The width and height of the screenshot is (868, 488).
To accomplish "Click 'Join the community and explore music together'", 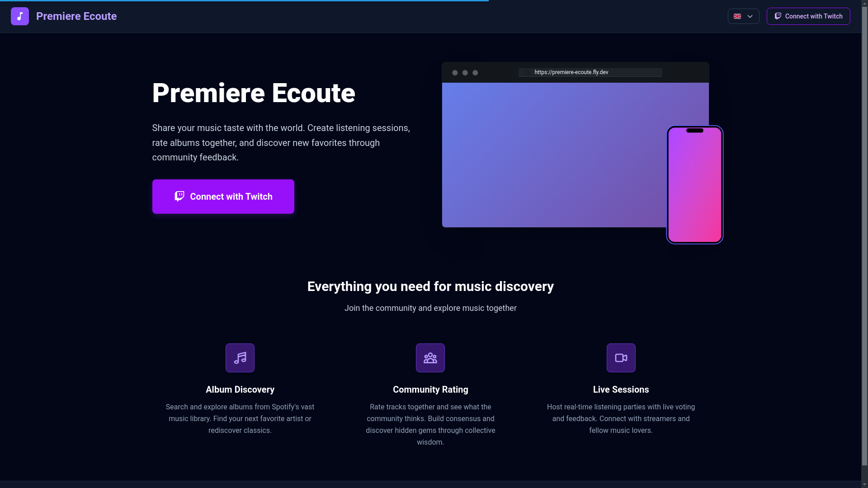I will (x=430, y=308).
